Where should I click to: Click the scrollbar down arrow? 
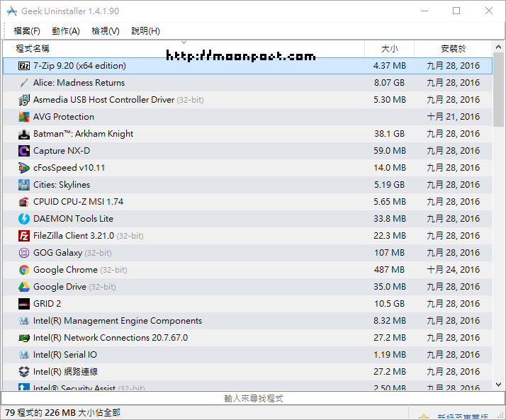coord(499,385)
